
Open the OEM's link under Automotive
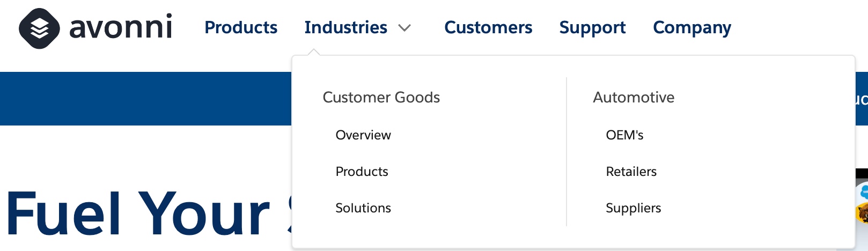click(x=624, y=135)
